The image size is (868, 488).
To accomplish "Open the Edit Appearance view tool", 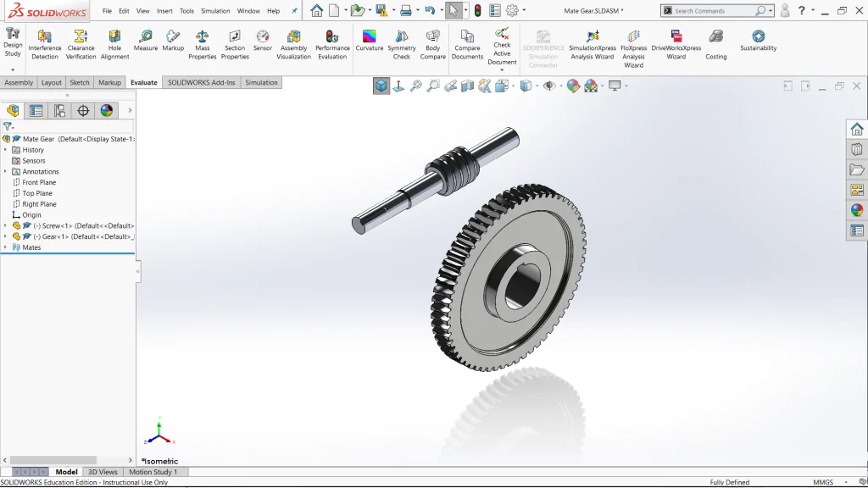I will 573,86.
